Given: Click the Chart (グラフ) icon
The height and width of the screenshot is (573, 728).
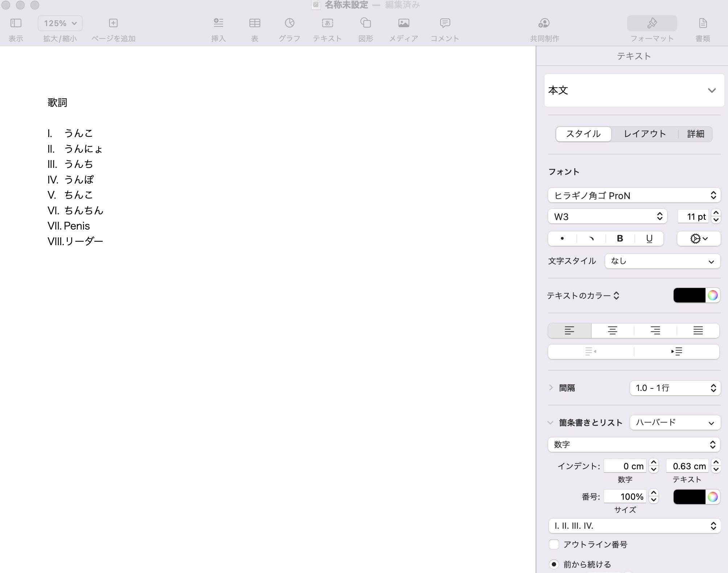Looking at the screenshot, I should 289,23.
